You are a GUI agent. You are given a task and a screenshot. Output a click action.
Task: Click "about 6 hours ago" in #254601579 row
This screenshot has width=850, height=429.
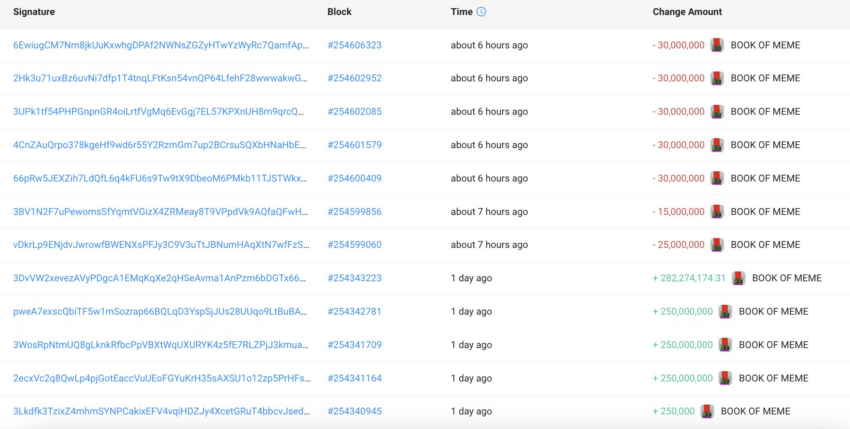pos(489,145)
